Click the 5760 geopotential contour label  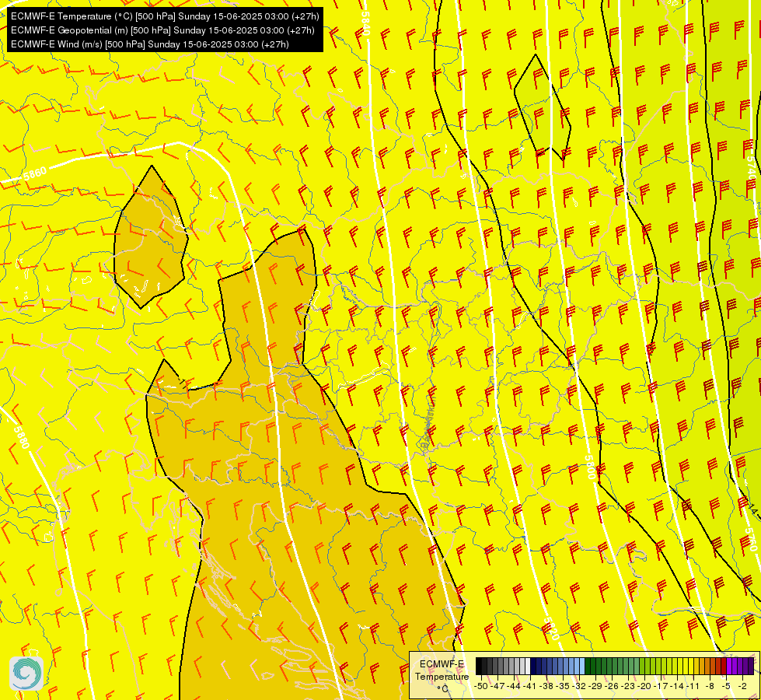[x=750, y=540]
